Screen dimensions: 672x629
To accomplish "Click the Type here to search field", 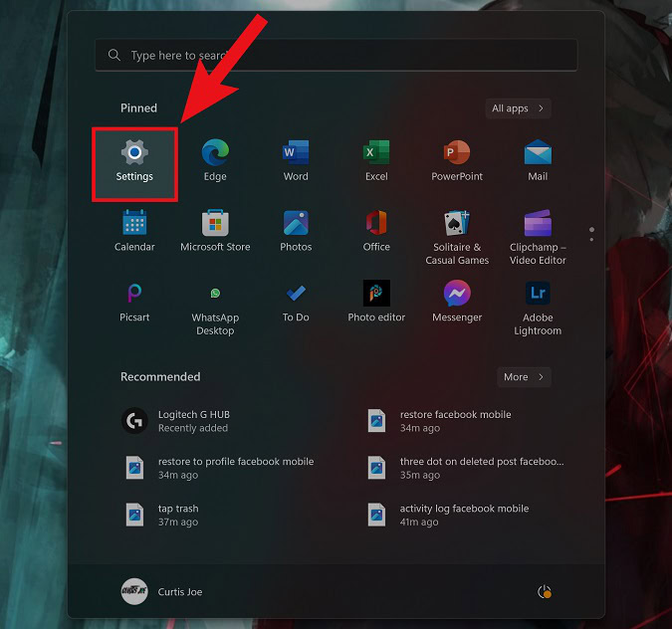I will tap(336, 55).
